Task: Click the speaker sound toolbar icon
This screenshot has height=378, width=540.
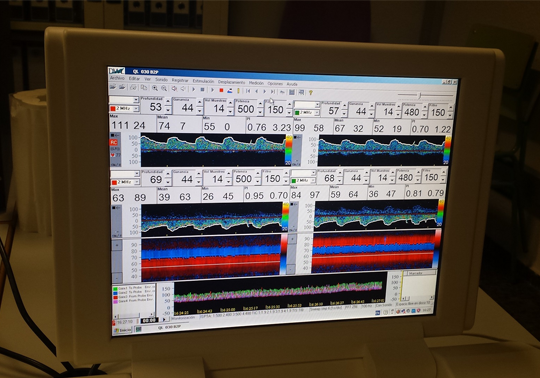Action: 175,89
